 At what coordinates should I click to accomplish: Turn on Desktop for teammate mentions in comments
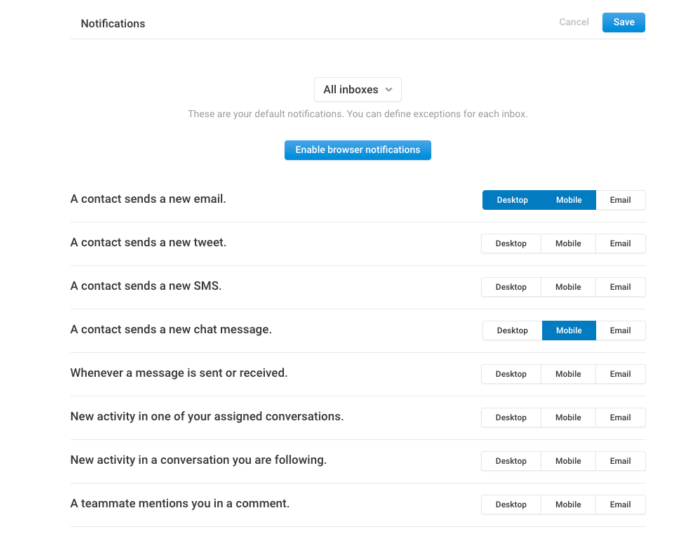click(x=511, y=505)
